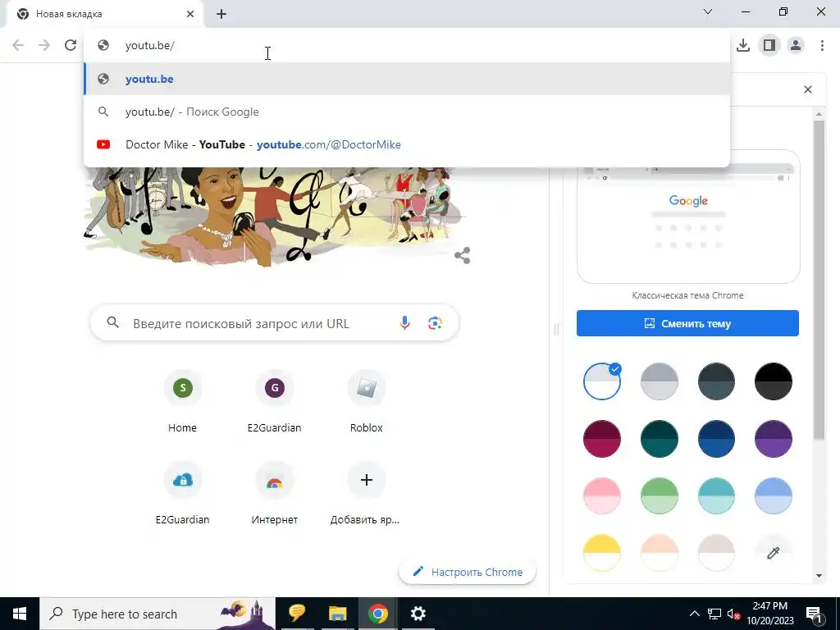Screen dimensions: 840x630
Task: Click the Type here to search box
Action: coord(157,614)
